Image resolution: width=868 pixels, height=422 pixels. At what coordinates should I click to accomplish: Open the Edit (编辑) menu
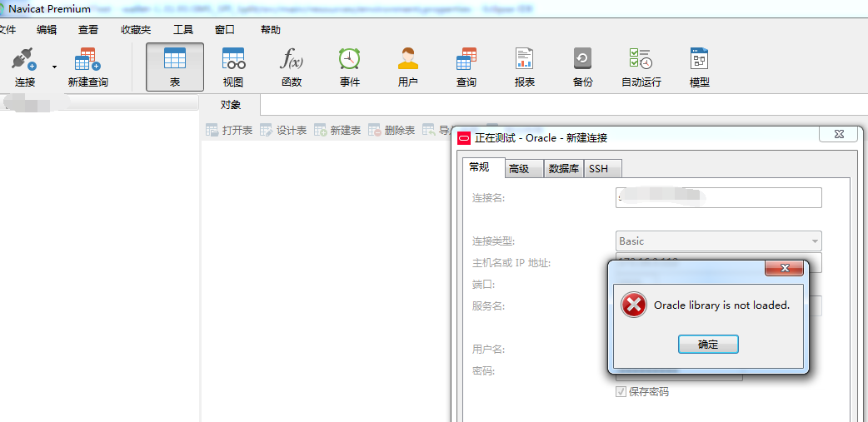pyautogui.click(x=47, y=30)
